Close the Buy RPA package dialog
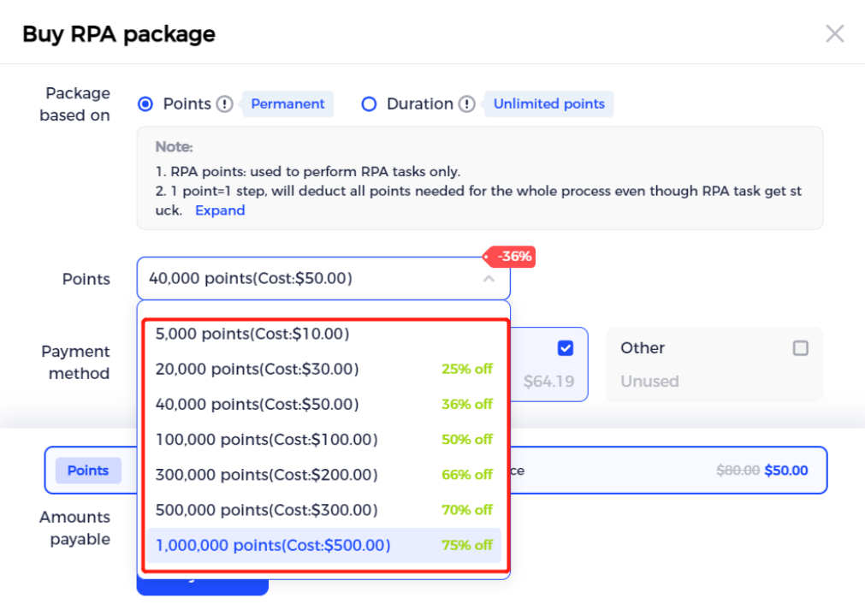 [x=835, y=33]
